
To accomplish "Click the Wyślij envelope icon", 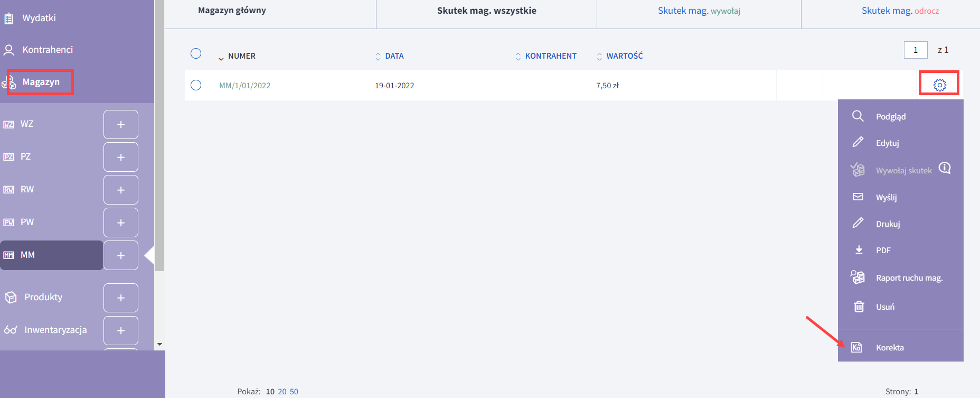I will pos(858,197).
